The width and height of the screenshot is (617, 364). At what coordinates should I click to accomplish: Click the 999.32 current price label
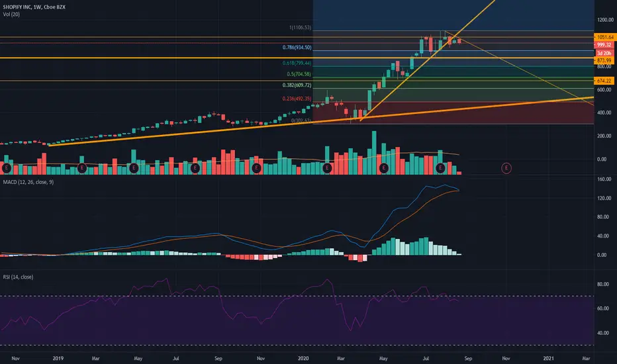click(605, 45)
